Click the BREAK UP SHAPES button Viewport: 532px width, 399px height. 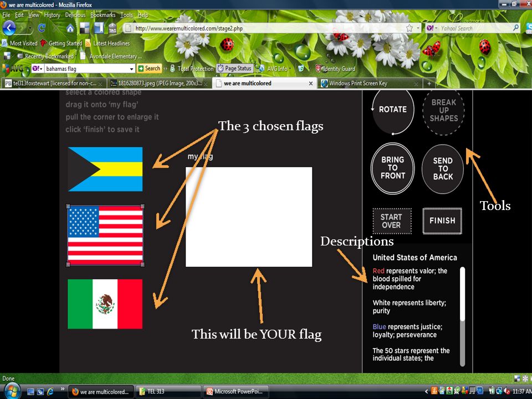[443, 111]
